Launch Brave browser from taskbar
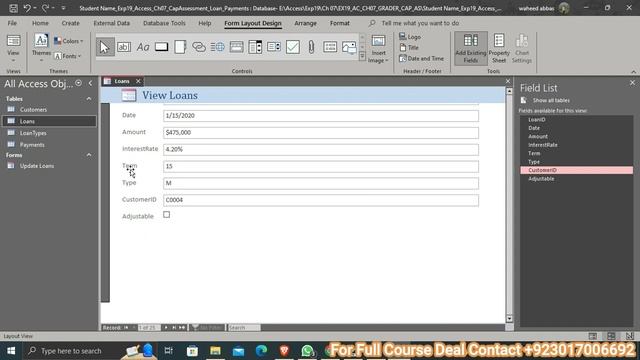The image size is (640, 360). [x=284, y=351]
